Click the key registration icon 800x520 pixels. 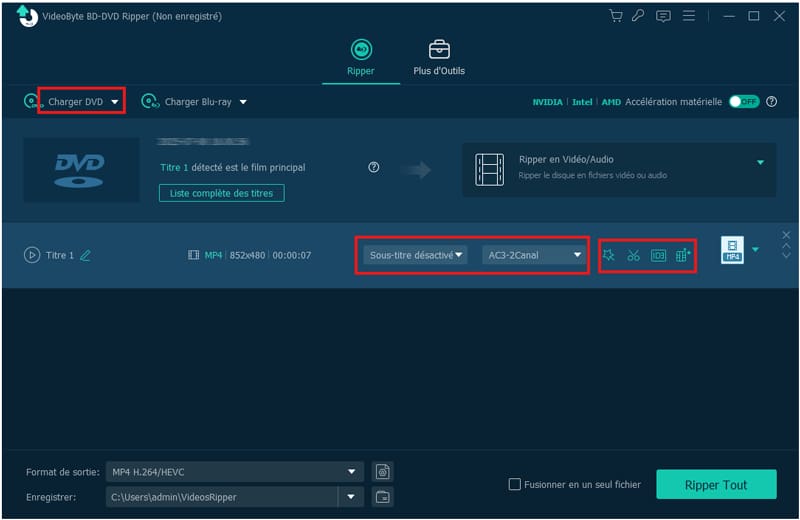(x=639, y=16)
